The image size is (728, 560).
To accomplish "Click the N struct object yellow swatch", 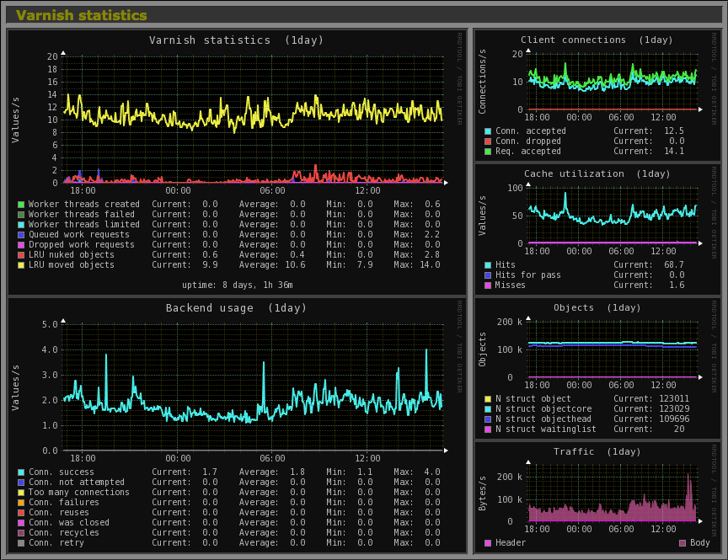I will 488,399.
